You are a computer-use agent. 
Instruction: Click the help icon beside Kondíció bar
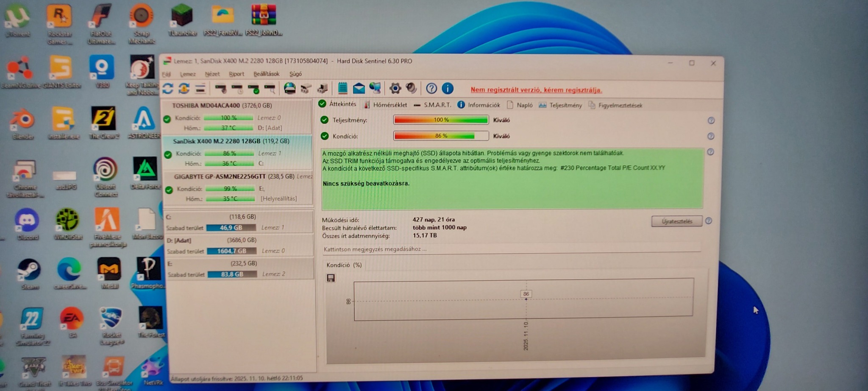pyautogui.click(x=711, y=136)
